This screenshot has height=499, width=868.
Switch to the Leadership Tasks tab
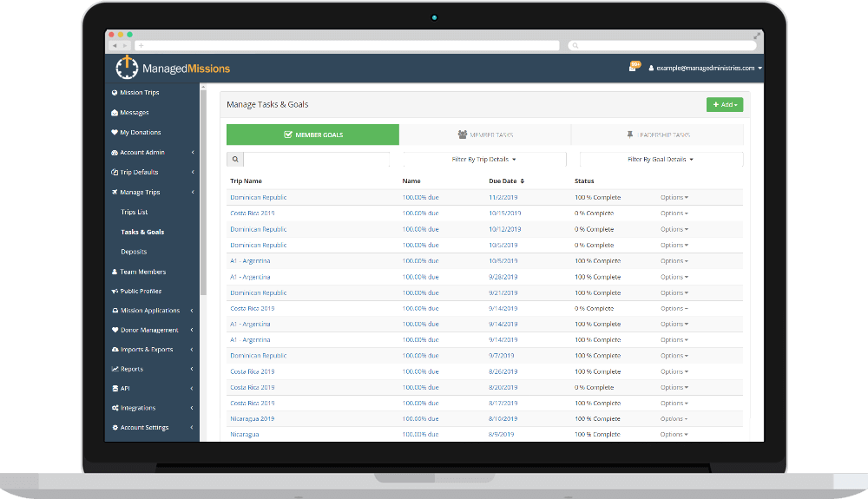click(657, 135)
